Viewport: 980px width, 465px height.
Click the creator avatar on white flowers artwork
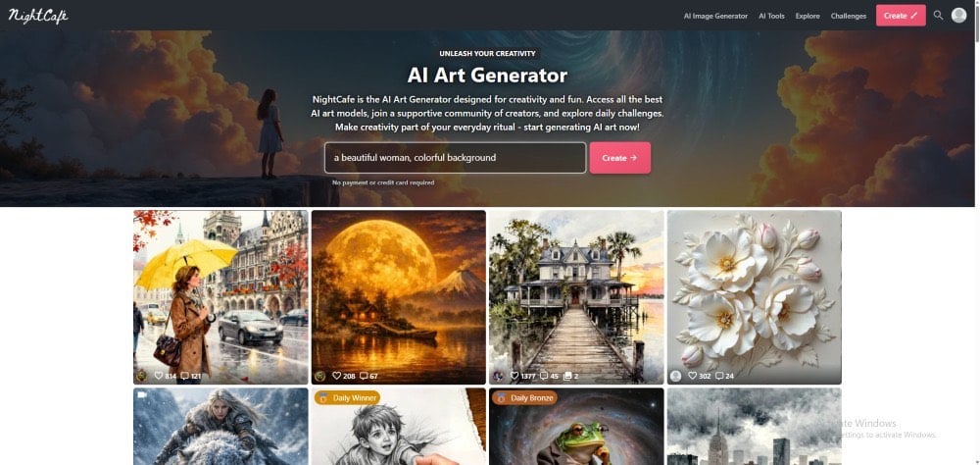(675, 376)
